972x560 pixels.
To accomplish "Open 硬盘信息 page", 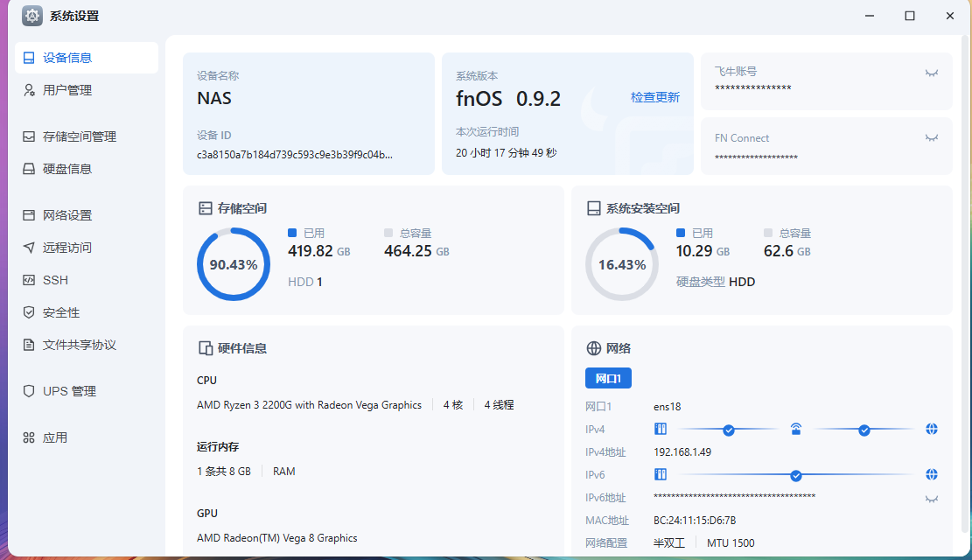I will pos(86,169).
